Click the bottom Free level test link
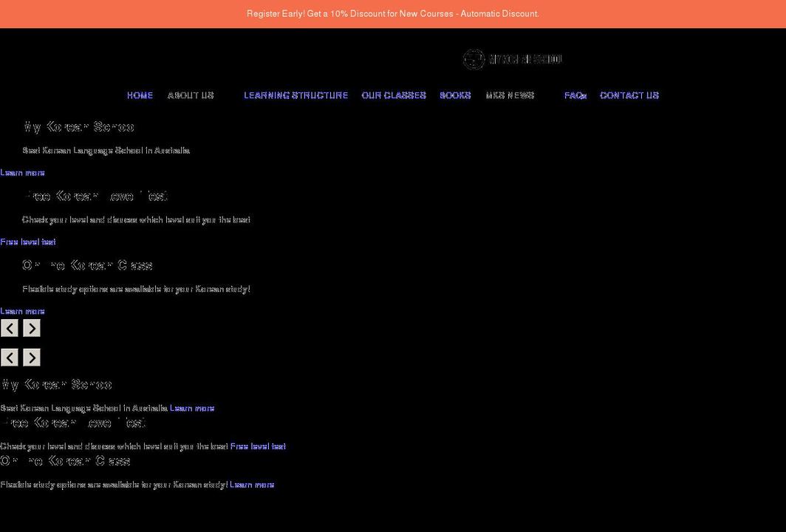 click(257, 446)
